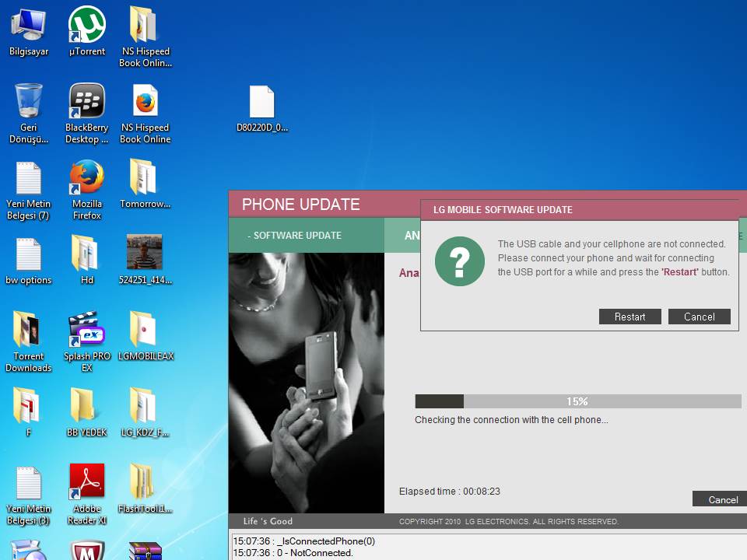The height and width of the screenshot is (560, 747).
Task: Launch Adobe Reader XI shortcut
Action: 86,495
